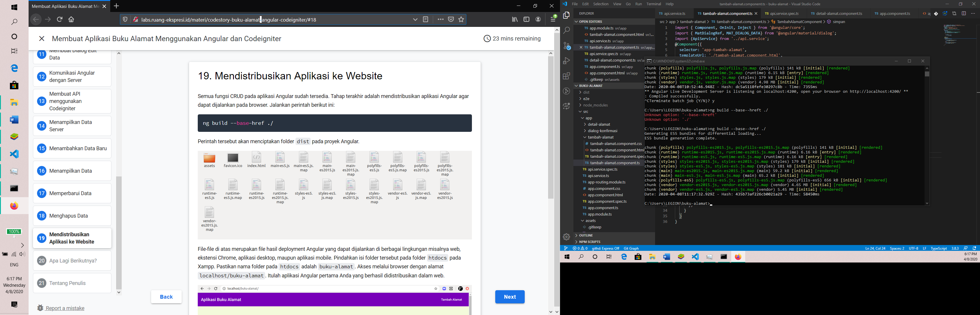The height and width of the screenshot is (315, 980).
Task: Click Git Graph in status bar
Action: point(631,249)
